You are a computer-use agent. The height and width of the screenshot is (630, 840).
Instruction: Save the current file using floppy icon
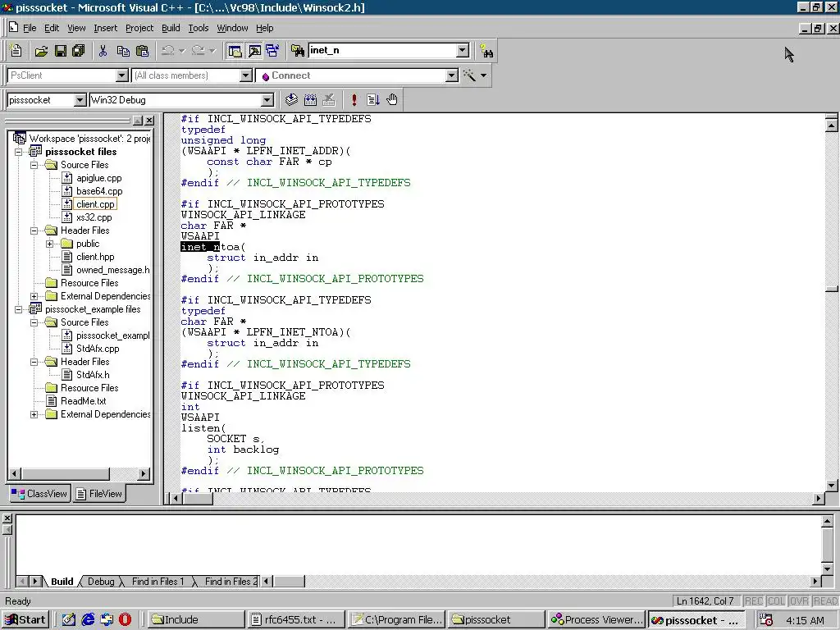coord(60,51)
